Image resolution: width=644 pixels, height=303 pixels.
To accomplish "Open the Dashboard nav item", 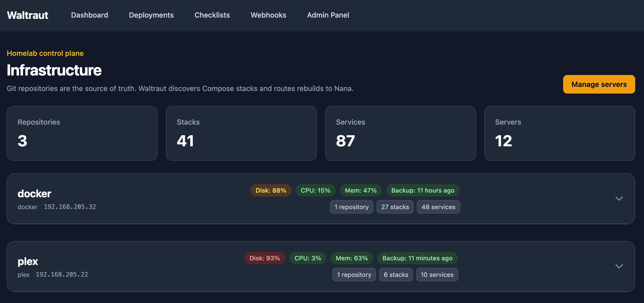I will click(x=89, y=15).
